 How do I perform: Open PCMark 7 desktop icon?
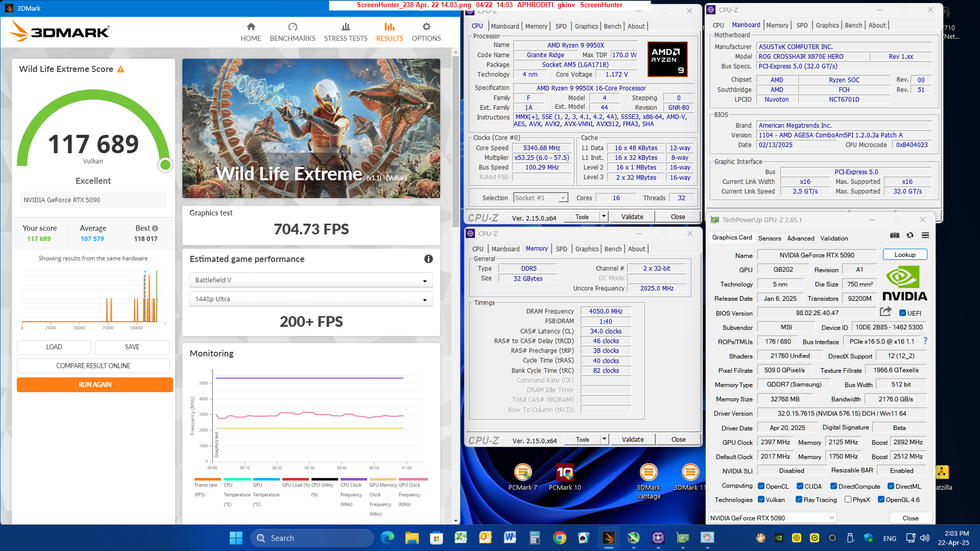click(523, 477)
